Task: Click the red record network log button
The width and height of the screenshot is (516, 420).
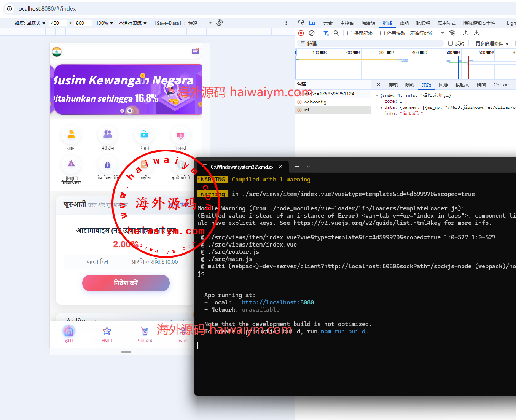Action: point(301,33)
